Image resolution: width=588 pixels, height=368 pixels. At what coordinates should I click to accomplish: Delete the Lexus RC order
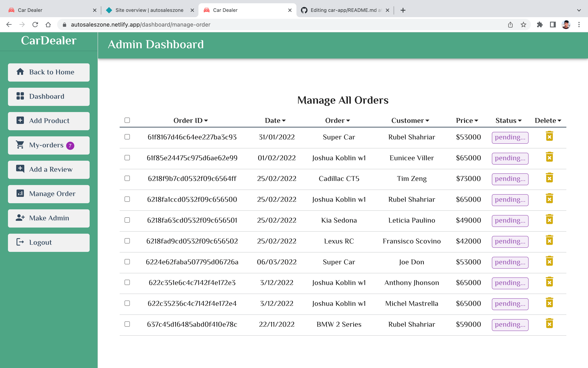pyautogui.click(x=549, y=240)
